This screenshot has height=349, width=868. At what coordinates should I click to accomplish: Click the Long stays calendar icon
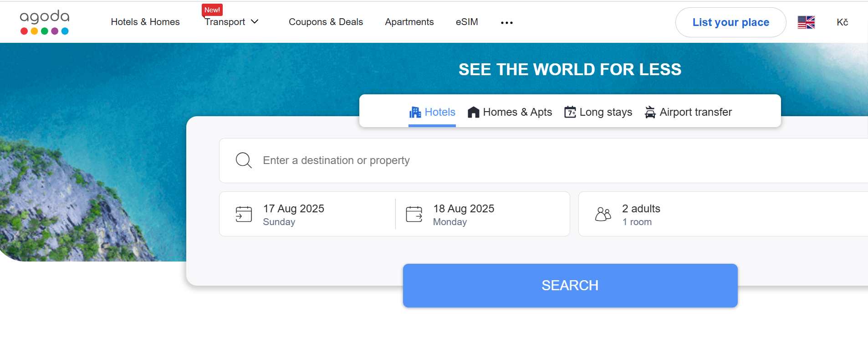[570, 112]
